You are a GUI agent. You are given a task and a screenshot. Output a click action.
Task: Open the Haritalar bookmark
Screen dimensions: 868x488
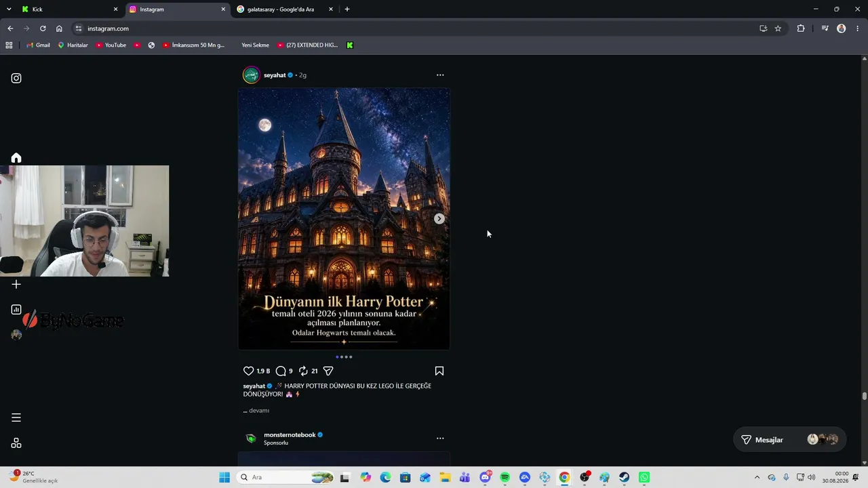click(73, 45)
